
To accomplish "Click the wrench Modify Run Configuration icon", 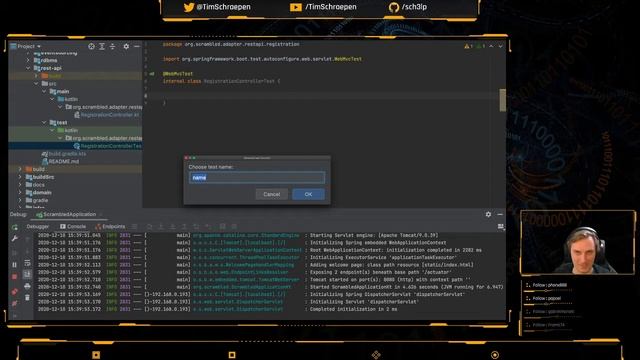I will pos(15,238).
